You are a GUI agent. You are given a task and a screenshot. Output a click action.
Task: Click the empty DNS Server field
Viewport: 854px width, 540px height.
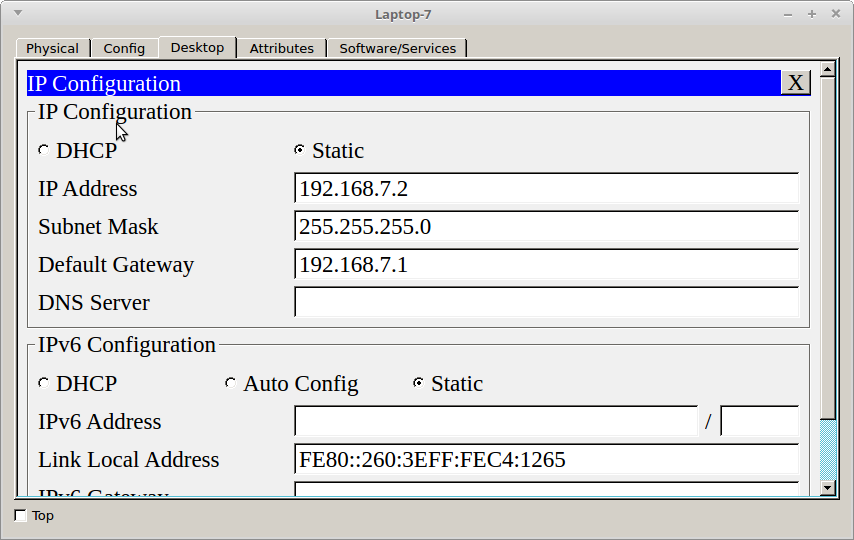tap(546, 302)
